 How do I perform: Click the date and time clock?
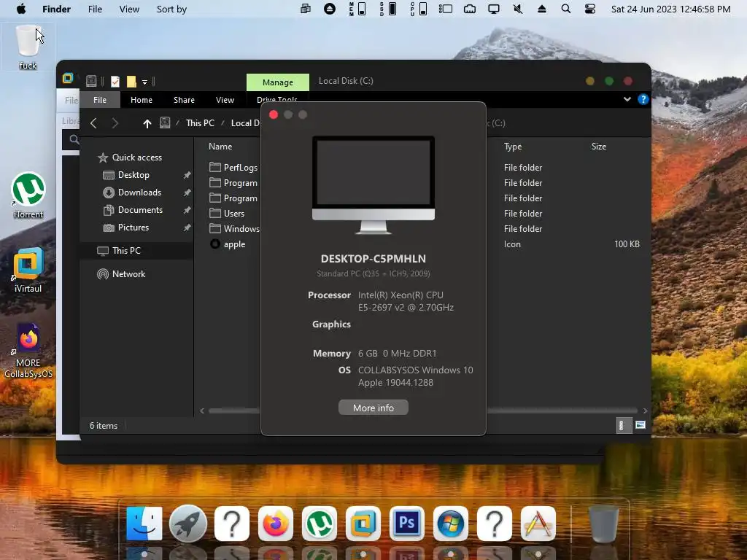671,9
